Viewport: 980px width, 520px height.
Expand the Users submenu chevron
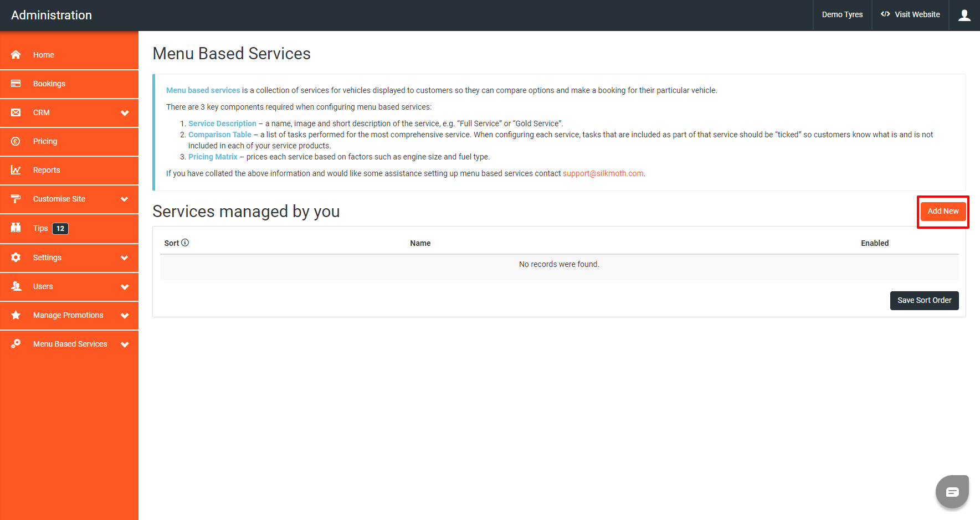tap(125, 287)
